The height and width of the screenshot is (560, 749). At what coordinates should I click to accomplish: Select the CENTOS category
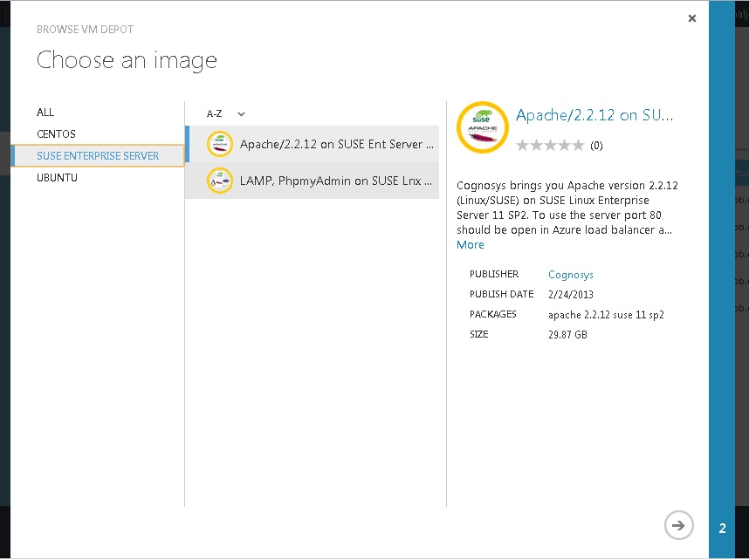tap(57, 134)
